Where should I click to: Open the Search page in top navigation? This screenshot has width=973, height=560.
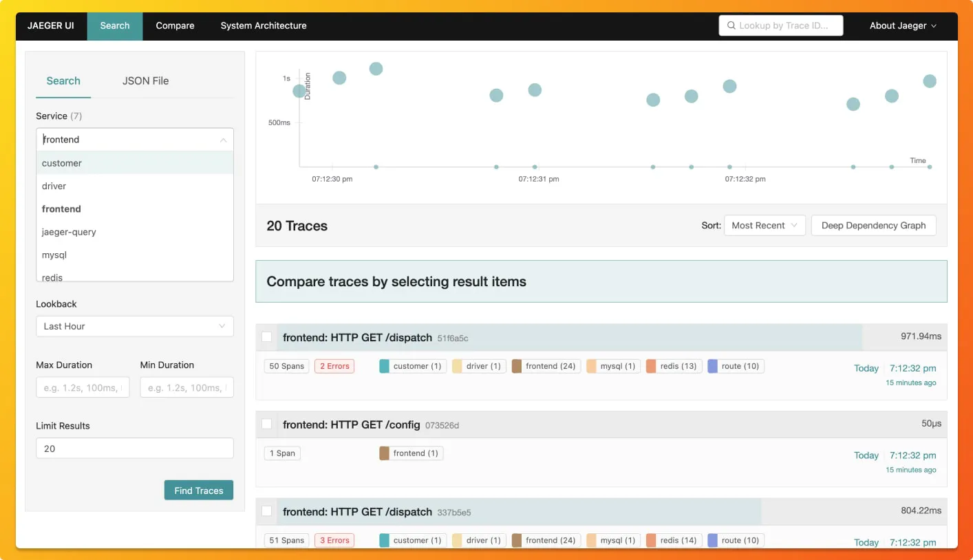pyautogui.click(x=115, y=26)
